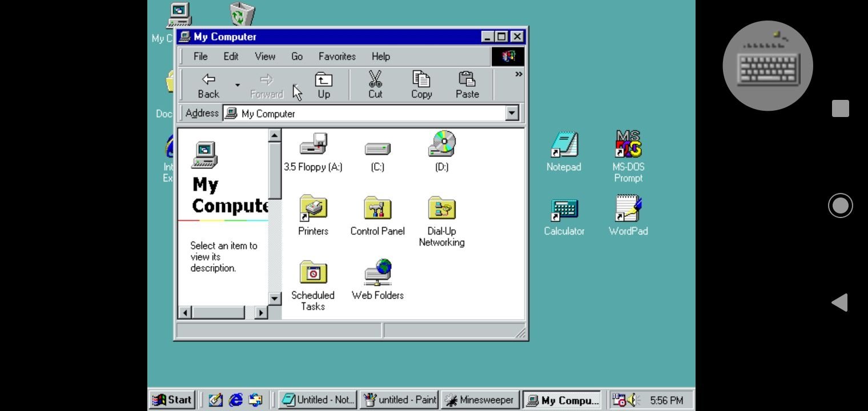Expand the Address bar dropdown arrow

coord(512,113)
